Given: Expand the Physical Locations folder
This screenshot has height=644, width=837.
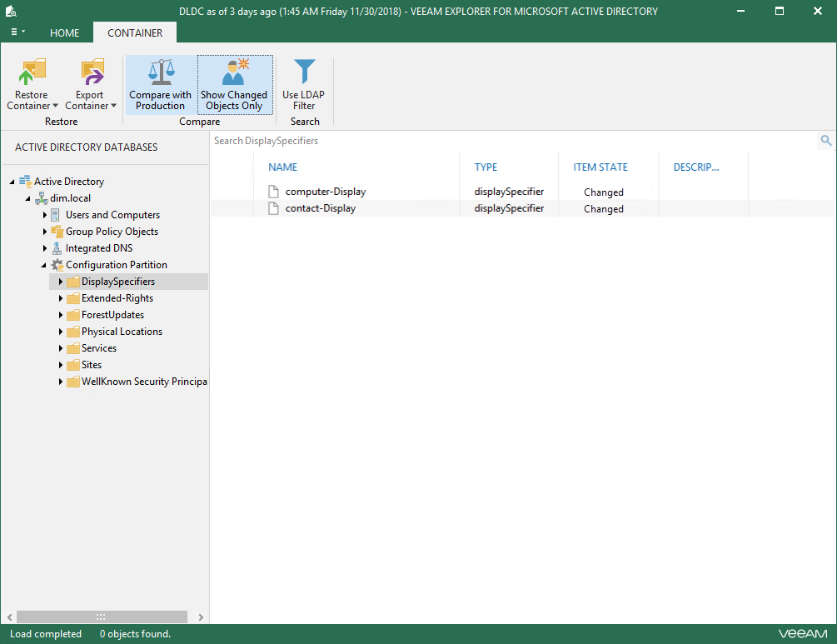Looking at the screenshot, I should click(60, 332).
